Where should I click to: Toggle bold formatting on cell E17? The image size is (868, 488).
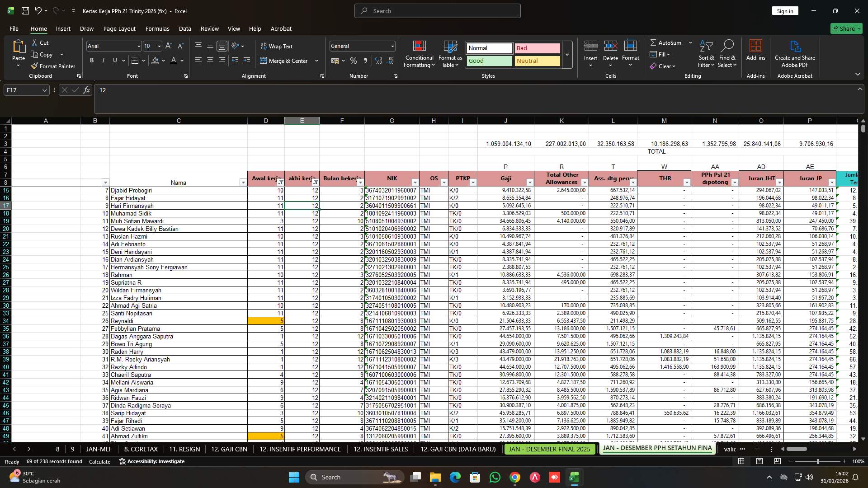[x=92, y=60]
